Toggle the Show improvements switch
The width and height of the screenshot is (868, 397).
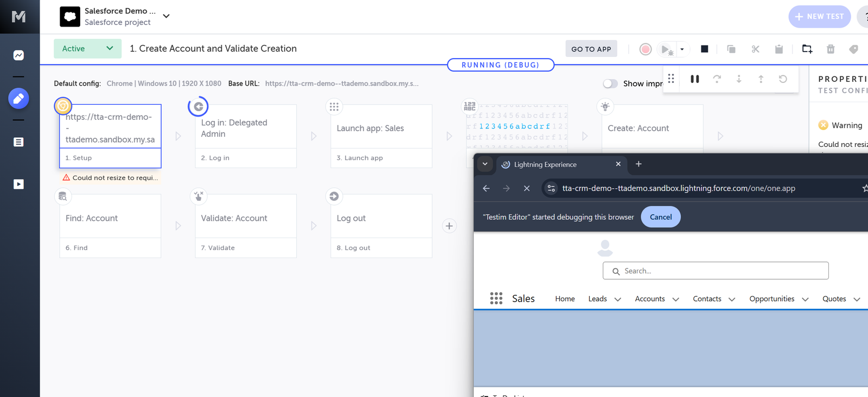610,84
